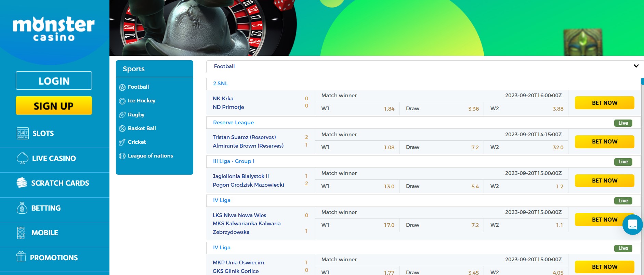This screenshot has width=644, height=275.
Task: Open the Live Casino menu item
Action: (x=55, y=159)
